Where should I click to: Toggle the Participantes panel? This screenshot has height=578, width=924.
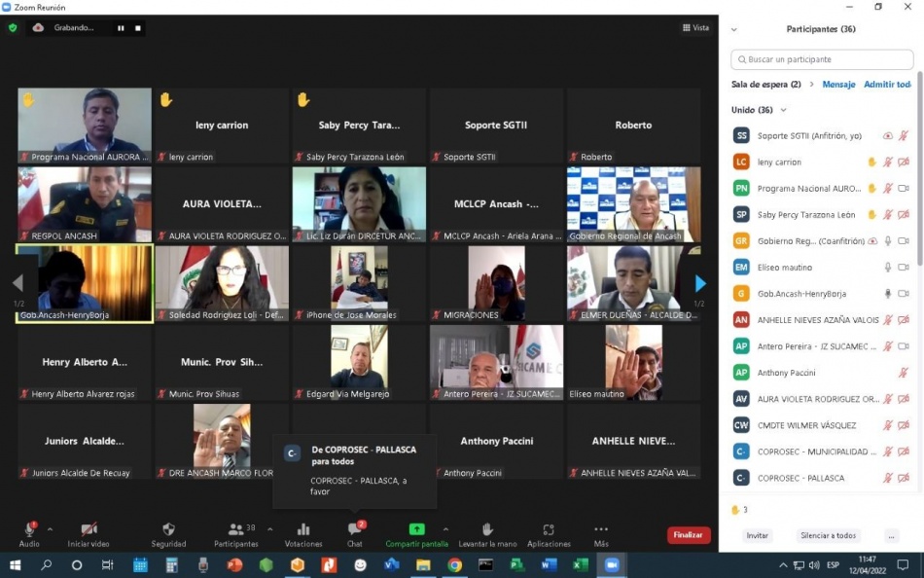235,529
